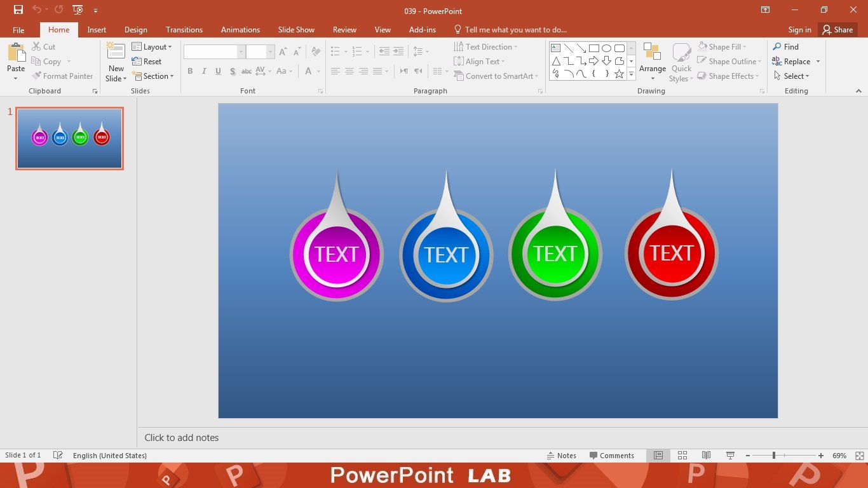868x488 pixels.
Task: Click the zoom out minus button
Action: coord(748,456)
